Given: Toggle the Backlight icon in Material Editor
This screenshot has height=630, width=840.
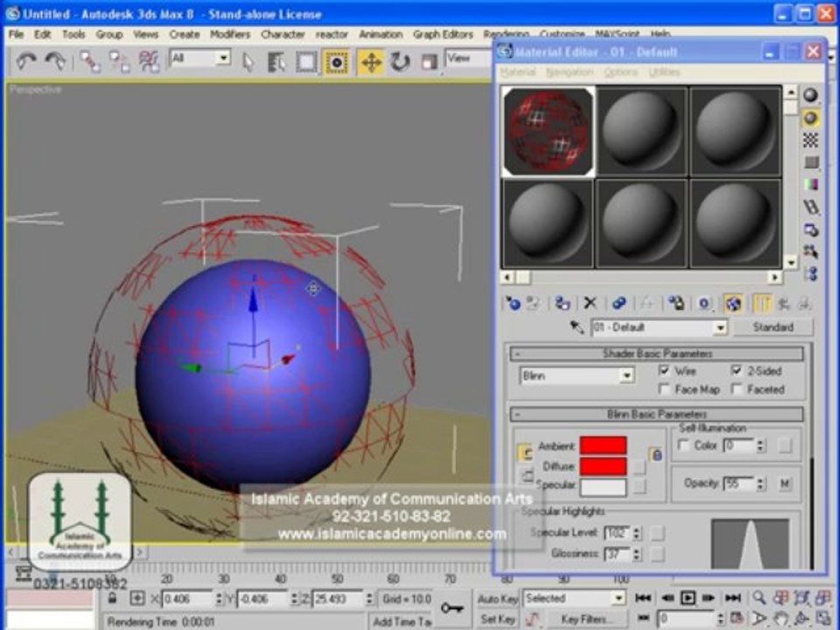Looking at the screenshot, I should [810, 118].
